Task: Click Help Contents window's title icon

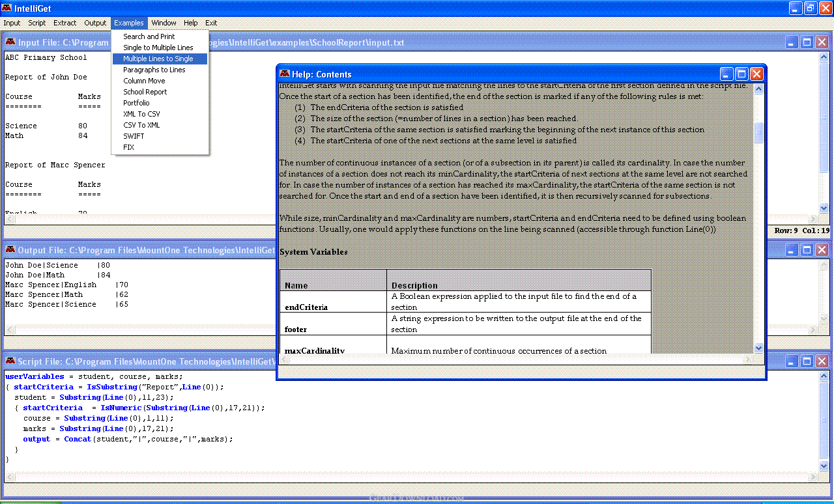Action: coord(285,74)
